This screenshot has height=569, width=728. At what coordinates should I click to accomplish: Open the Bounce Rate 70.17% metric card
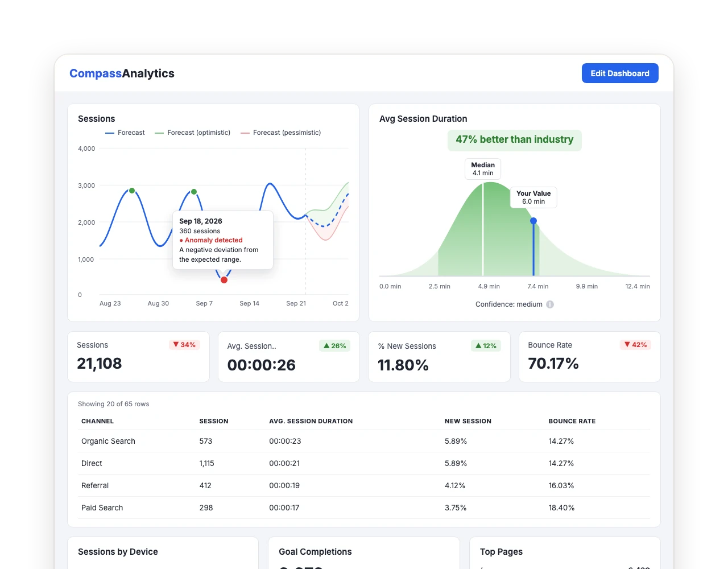(x=590, y=357)
